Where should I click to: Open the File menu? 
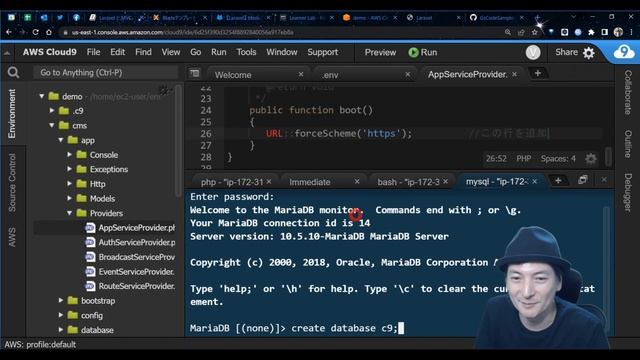(93, 52)
